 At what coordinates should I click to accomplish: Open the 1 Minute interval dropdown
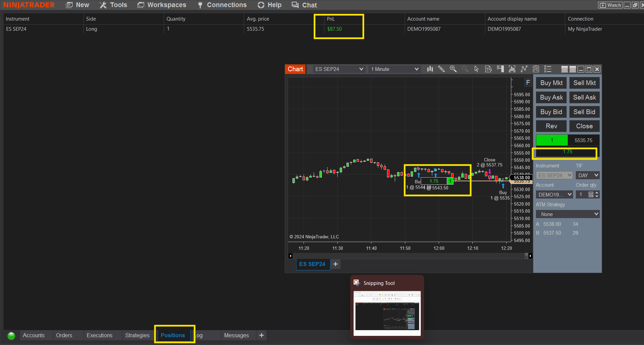pyautogui.click(x=395, y=69)
